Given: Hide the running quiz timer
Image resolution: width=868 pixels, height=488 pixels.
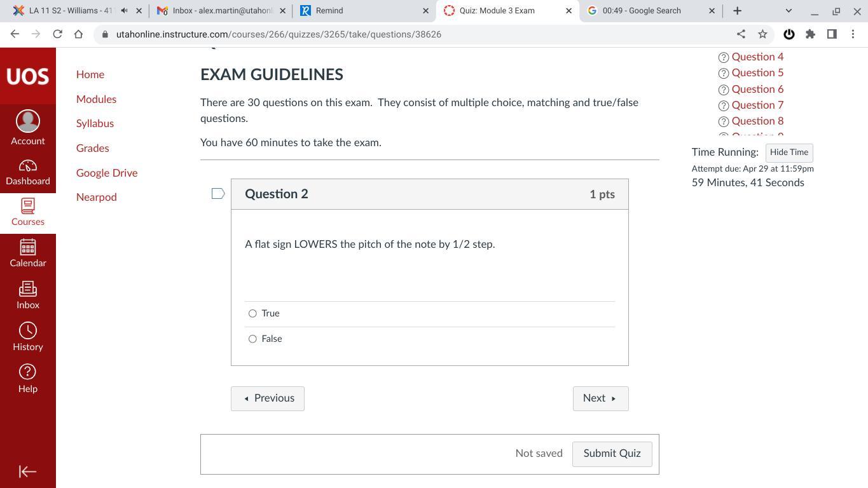Looking at the screenshot, I should click(x=789, y=152).
